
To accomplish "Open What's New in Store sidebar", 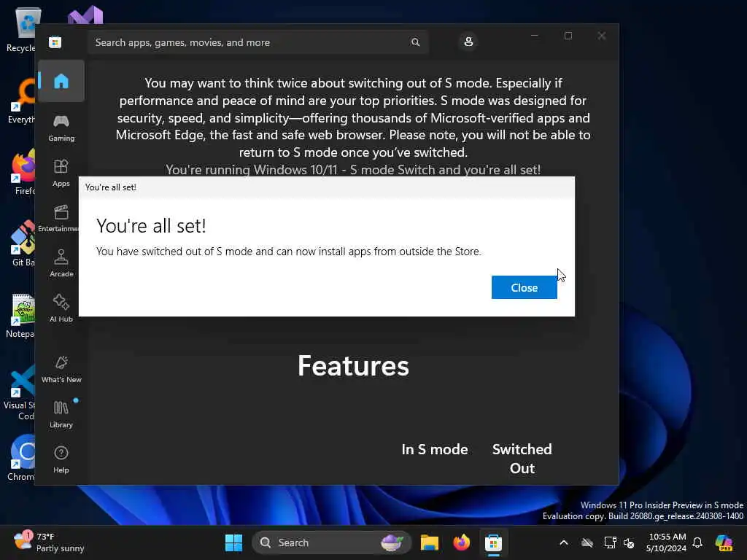I will pyautogui.click(x=61, y=370).
